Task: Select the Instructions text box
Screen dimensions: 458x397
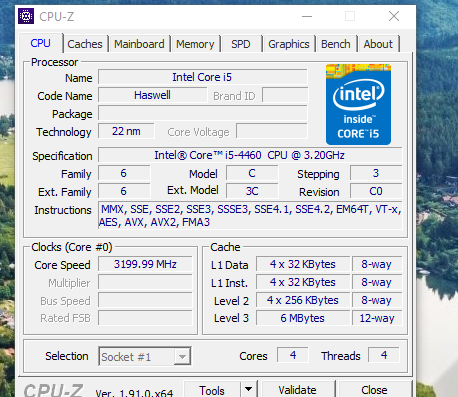Action: pos(250,215)
